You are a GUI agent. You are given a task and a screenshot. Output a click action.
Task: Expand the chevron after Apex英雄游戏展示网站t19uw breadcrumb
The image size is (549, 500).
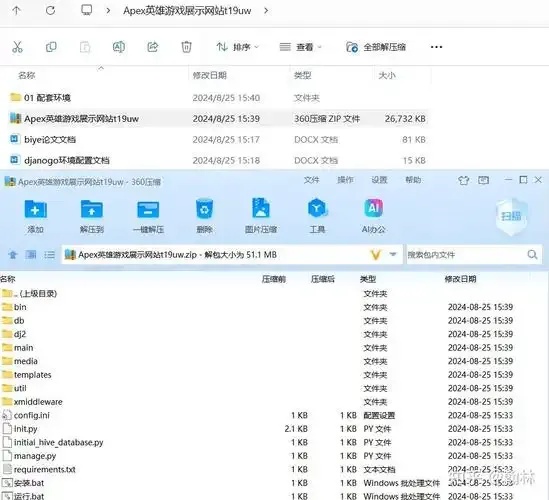tap(266, 11)
